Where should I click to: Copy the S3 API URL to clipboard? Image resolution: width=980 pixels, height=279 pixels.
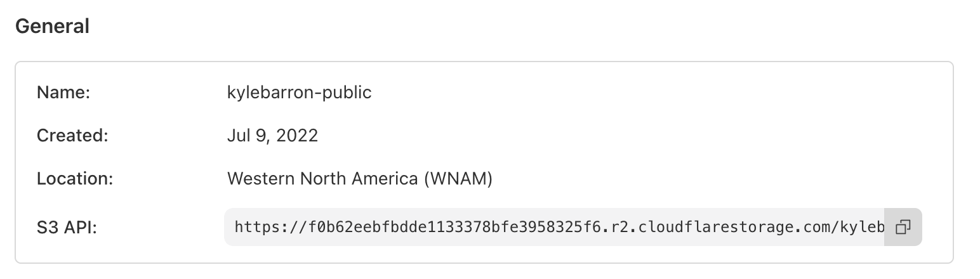(x=903, y=227)
